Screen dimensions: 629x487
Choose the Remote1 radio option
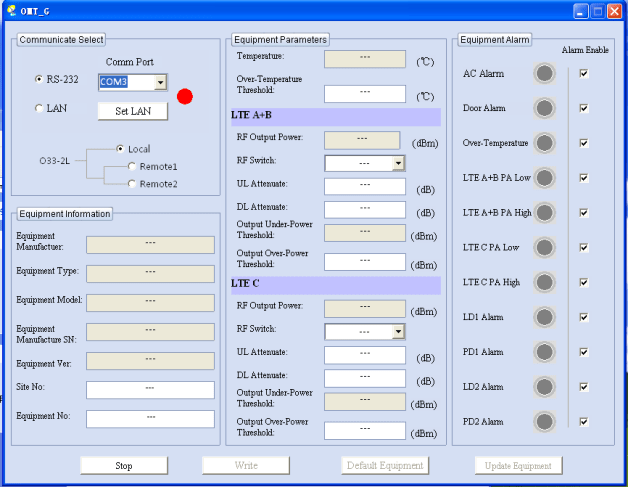[x=132, y=166]
